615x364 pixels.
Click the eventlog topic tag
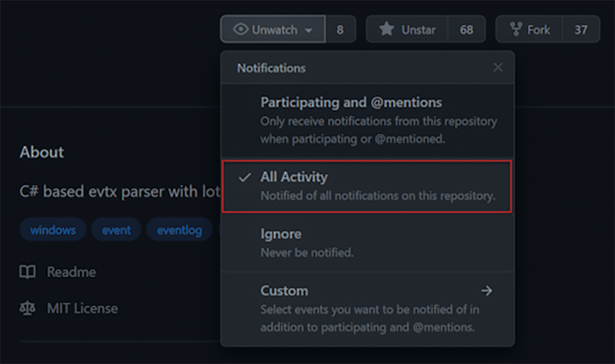pyautogui.click(x=180, y=230)
